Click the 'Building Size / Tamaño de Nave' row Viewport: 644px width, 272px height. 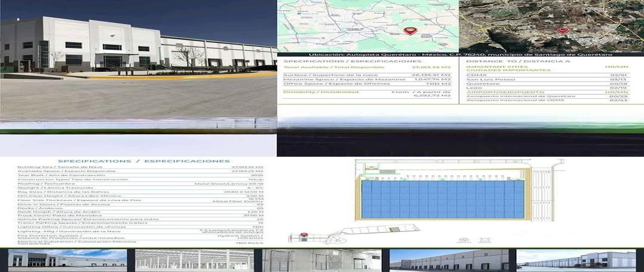coord(141,167)
